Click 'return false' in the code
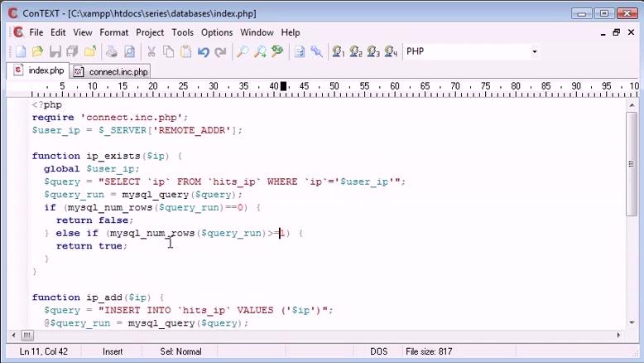 tap(94, 220)
